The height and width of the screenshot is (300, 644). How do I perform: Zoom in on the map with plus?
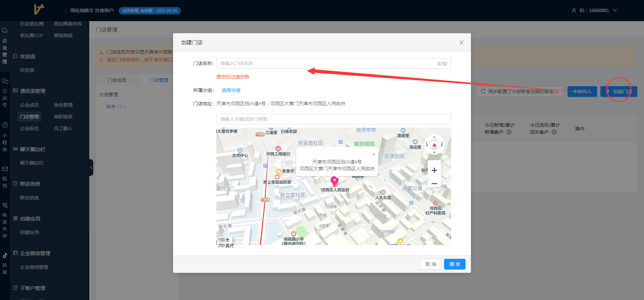point(434,170)
